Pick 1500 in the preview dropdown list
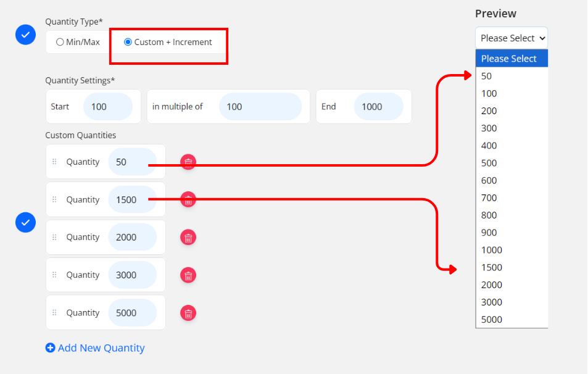 (491, 267)
